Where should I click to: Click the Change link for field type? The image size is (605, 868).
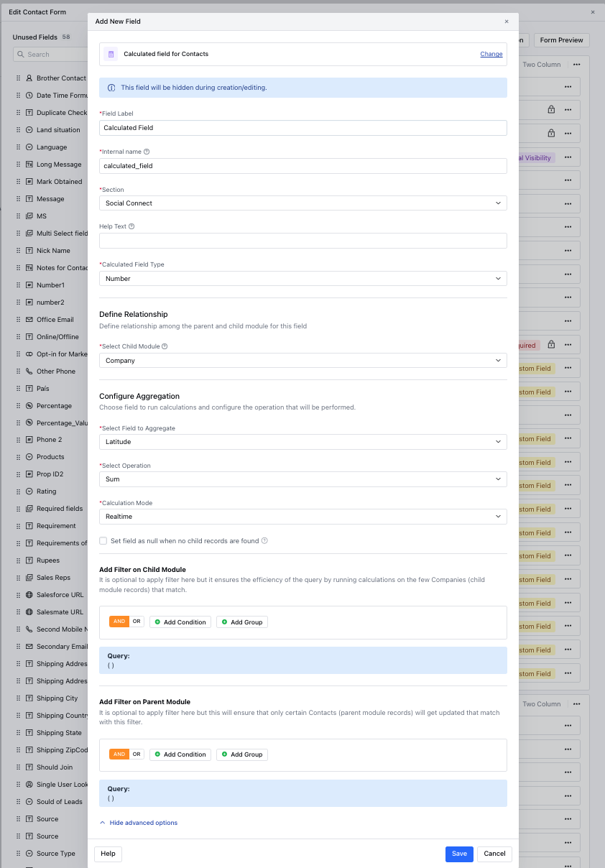491,54
